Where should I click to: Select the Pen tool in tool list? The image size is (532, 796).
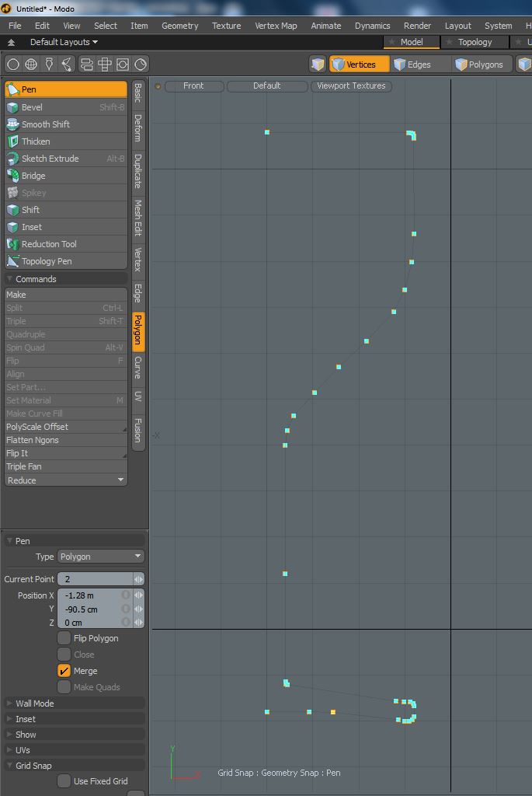click(x=66, y=89)
